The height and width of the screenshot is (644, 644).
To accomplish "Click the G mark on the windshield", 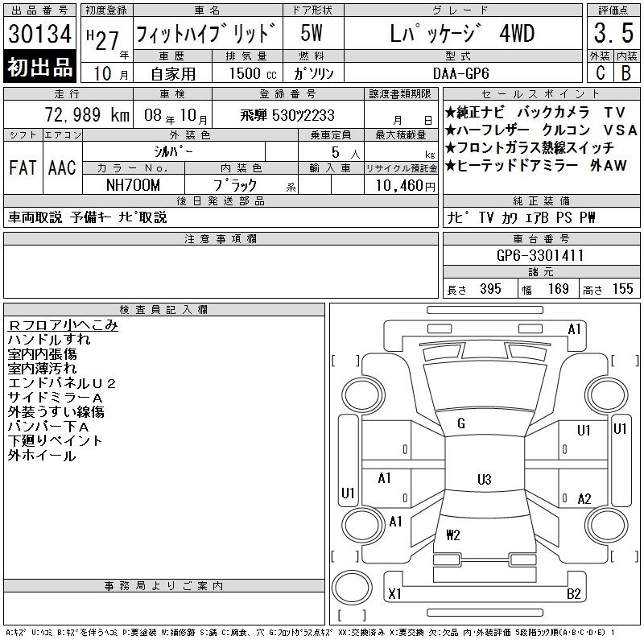I will [x=461, y=423].
